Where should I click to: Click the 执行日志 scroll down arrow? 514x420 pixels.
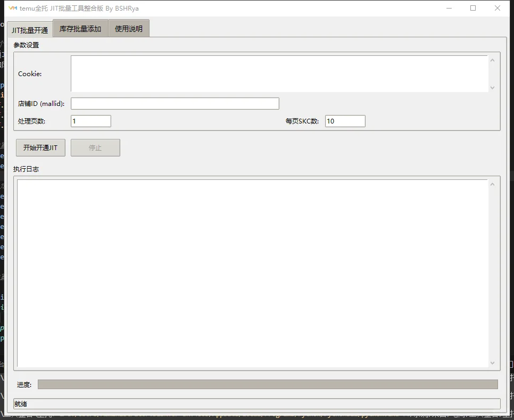coord(492,363)
